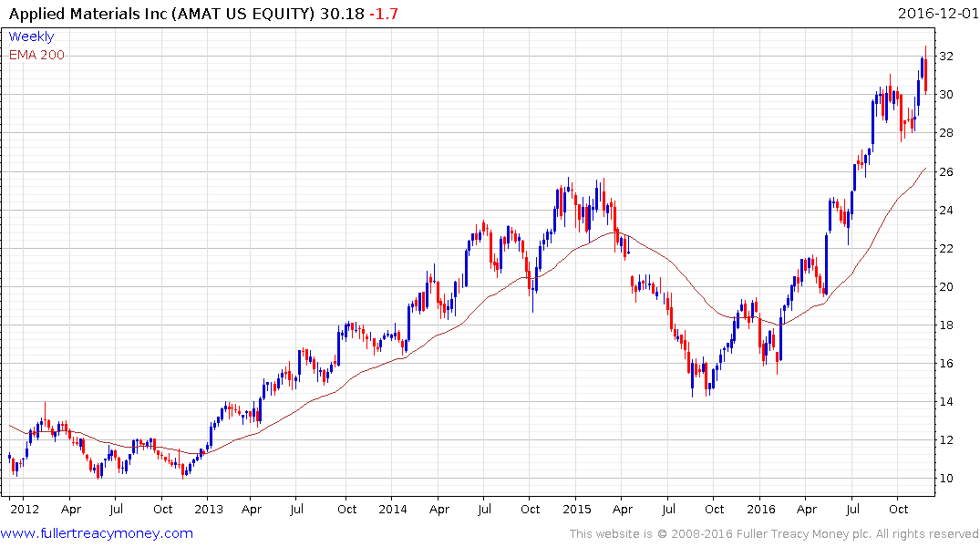
Task: Click the date '2016-12-01'
Action: (937, 14)
